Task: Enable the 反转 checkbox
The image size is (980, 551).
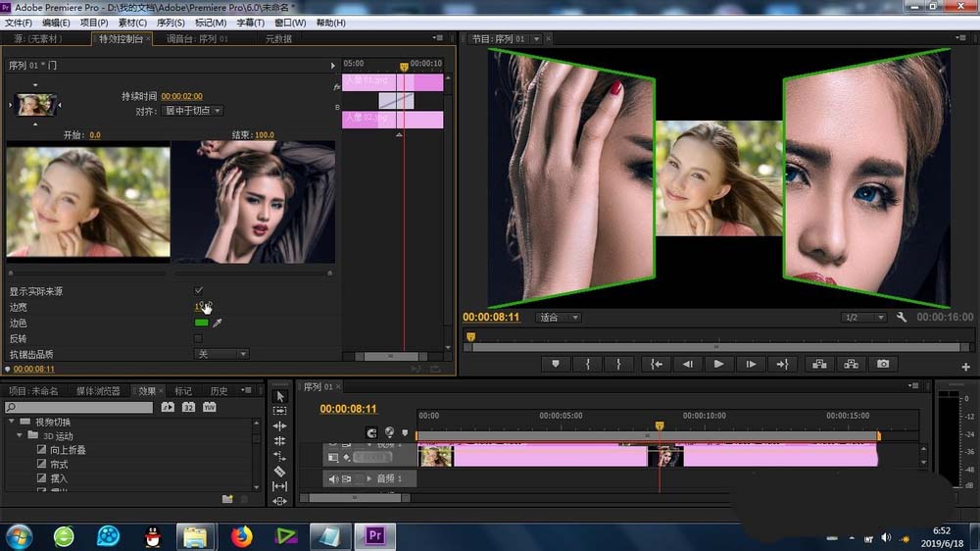Action: 199,338
